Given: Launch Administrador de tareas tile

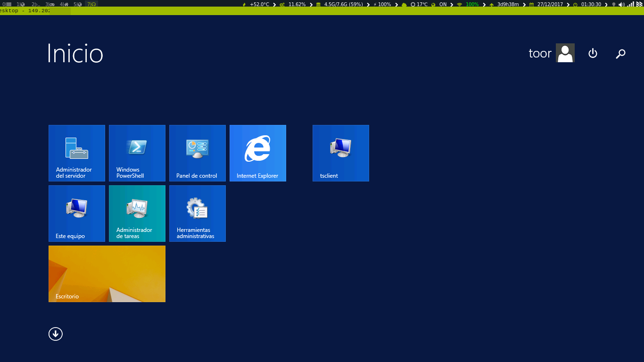Looking at the screenshot, I should click(137, 214).
